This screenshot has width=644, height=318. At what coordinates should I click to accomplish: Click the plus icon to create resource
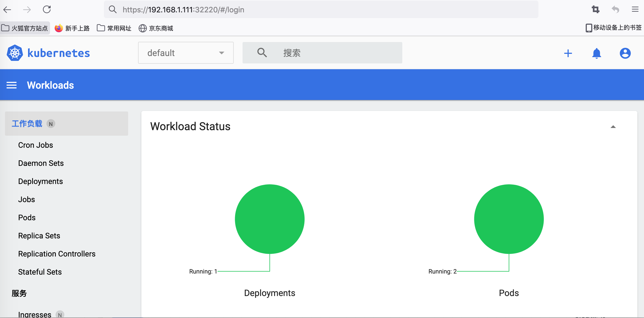[568, 53]
